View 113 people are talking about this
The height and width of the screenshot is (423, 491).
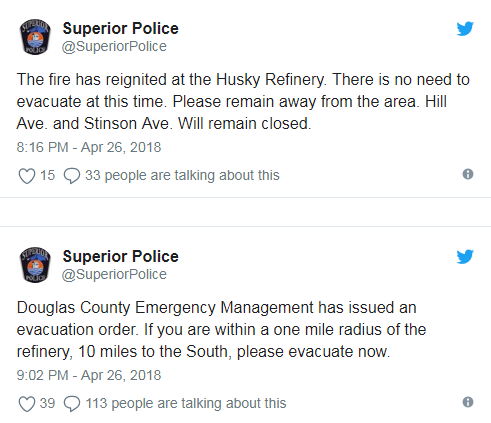186,403
